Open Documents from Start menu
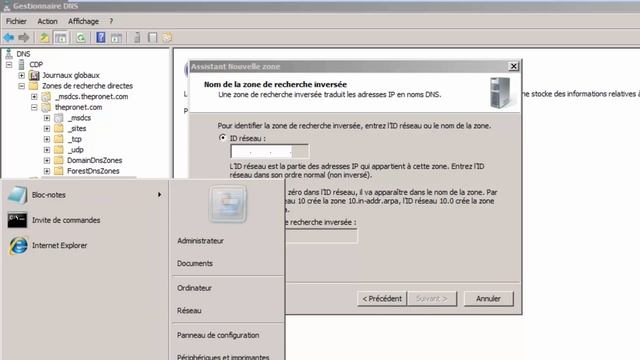Screen dimensions: 640x360 coord(195,263)
